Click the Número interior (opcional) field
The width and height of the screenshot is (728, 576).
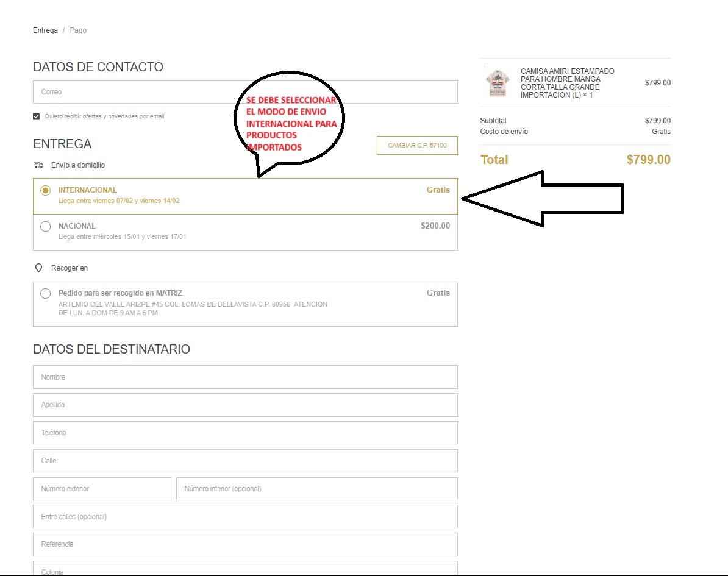coord(316,489)
